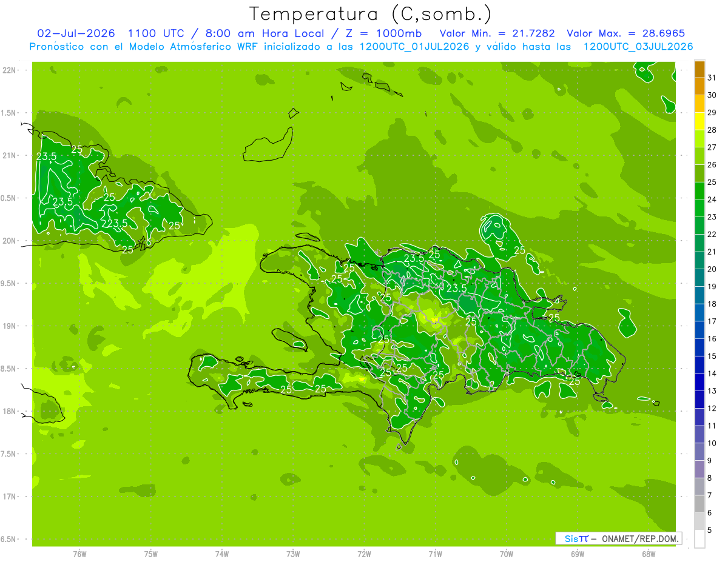
Task: Pick the orange legend swatch between 30 and 31
Action: coord(699,86)
